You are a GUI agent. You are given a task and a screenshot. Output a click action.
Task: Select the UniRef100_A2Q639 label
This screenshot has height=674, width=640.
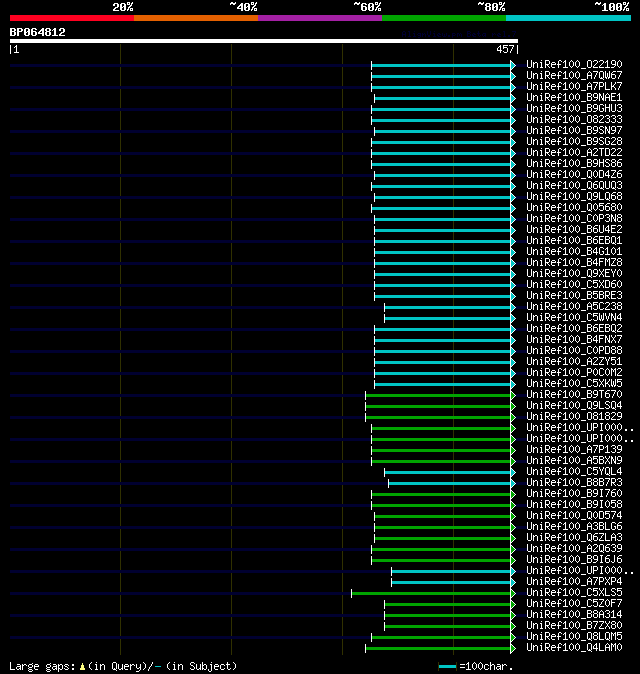tap(574, 549)
